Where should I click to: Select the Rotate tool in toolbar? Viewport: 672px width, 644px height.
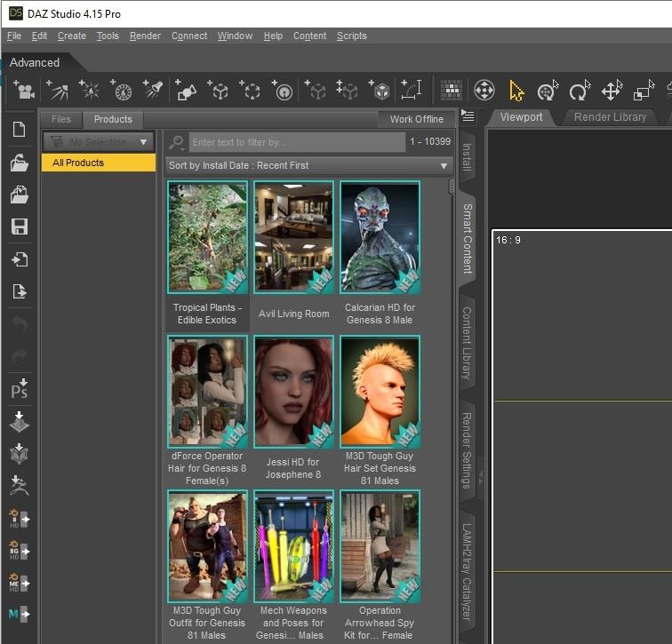580,91
